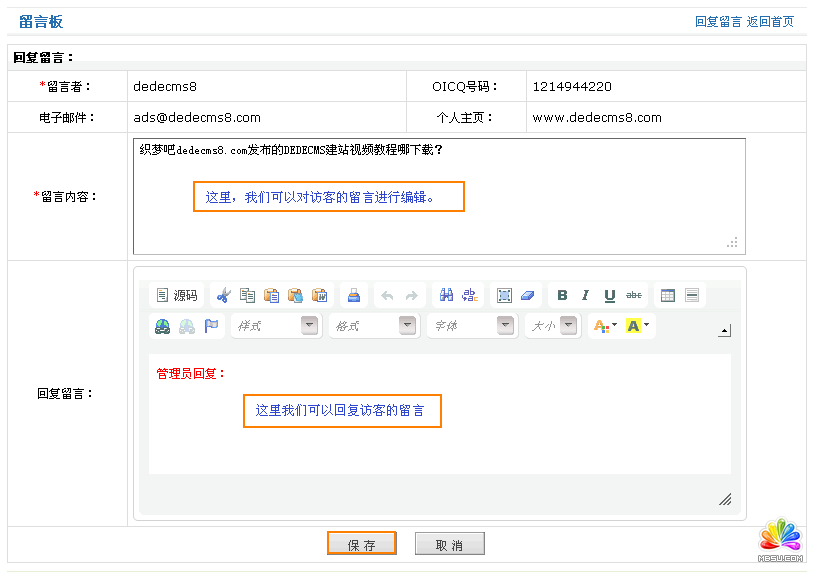Click the Select All icon
This screenshot has height=572, width=815.
tap(504, 295)
